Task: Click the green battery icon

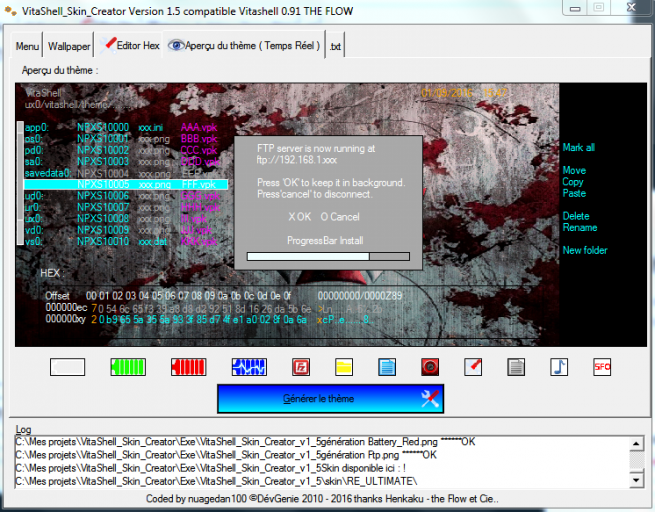Action: (x=127, y=367)
